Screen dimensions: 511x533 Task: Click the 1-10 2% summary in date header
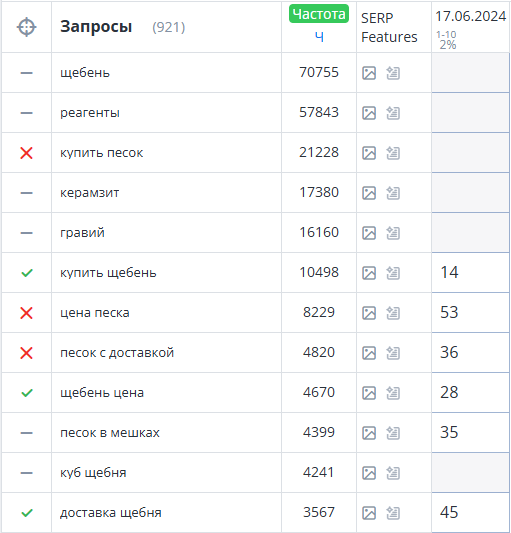pyautogui.click(x=446, y=40)
